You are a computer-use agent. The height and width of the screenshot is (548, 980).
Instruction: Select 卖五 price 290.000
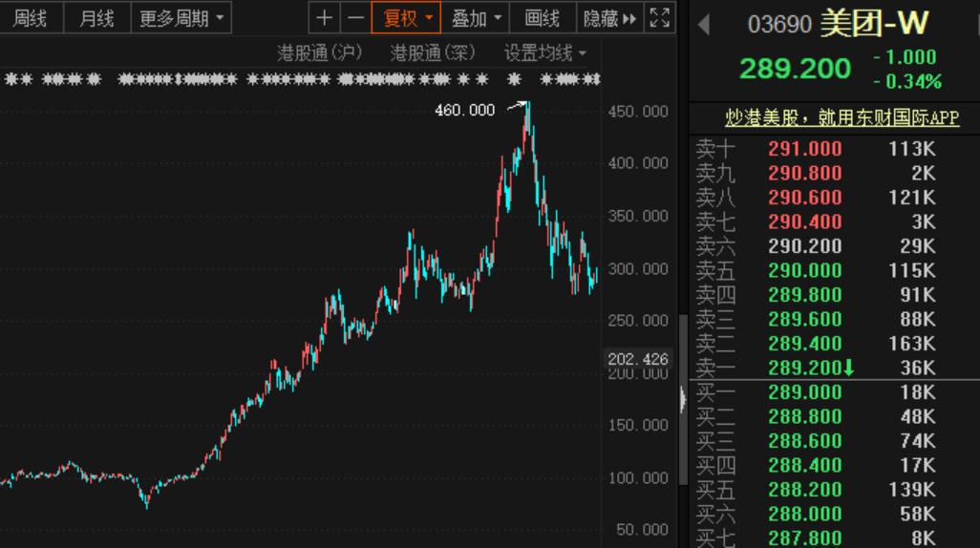[805, 270]
